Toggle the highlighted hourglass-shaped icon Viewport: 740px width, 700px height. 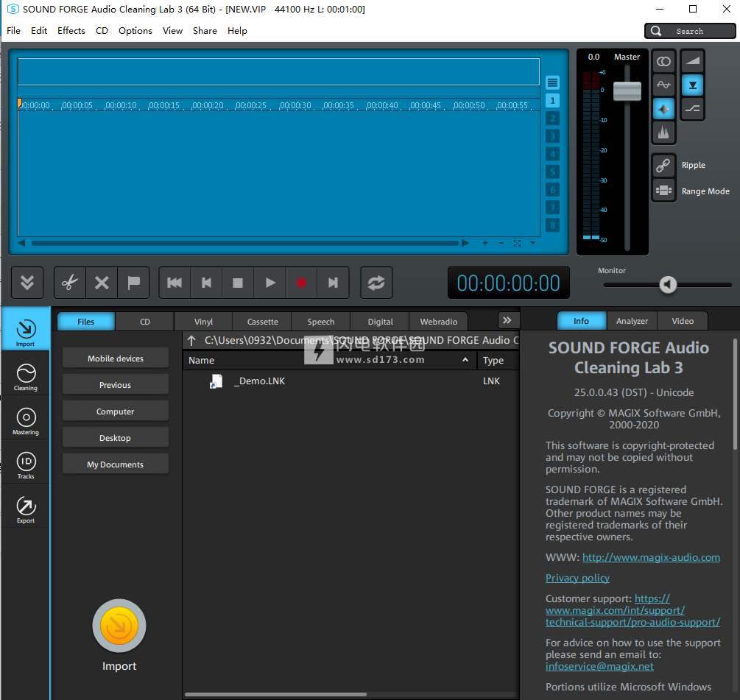point(692,85)
